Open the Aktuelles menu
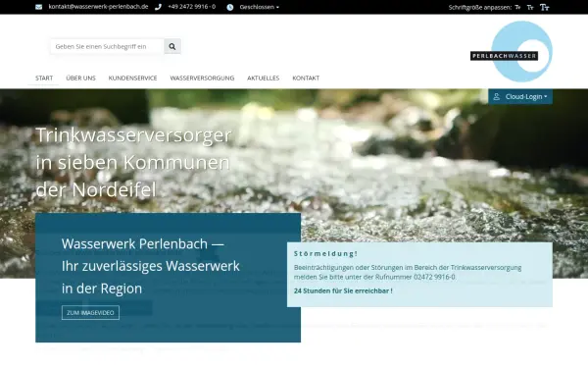The height and width of the screenshot is (368, 588). click(x=264, y=79)
